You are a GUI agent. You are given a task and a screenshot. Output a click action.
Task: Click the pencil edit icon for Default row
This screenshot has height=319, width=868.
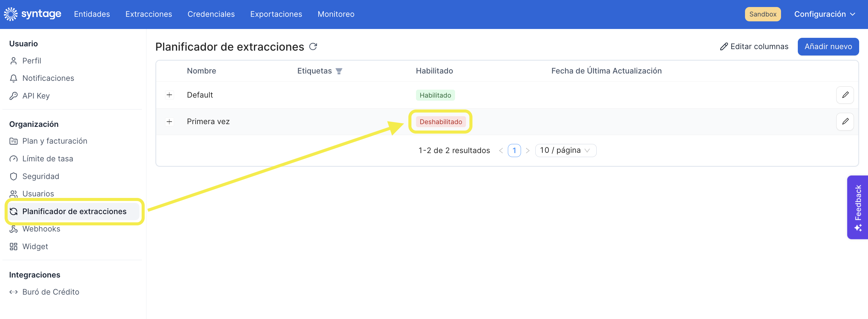[x=845, y=95]
